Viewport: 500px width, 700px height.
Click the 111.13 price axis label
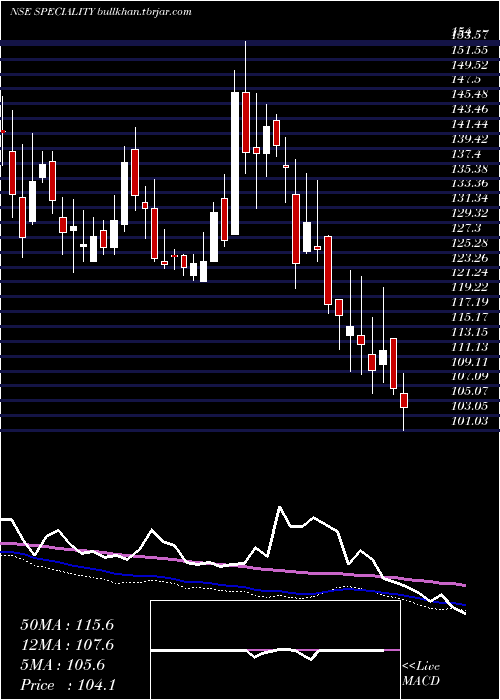point(469,347)
